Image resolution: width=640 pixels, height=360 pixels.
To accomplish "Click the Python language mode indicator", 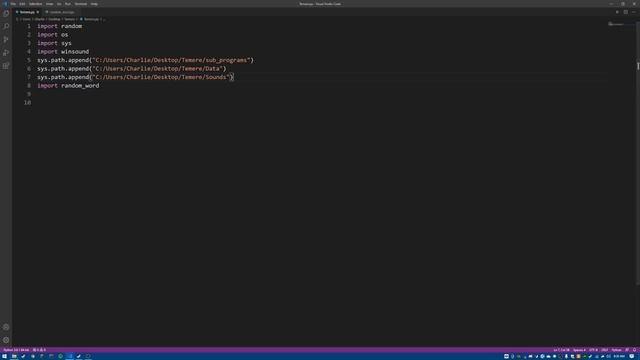I will point(616,350).
